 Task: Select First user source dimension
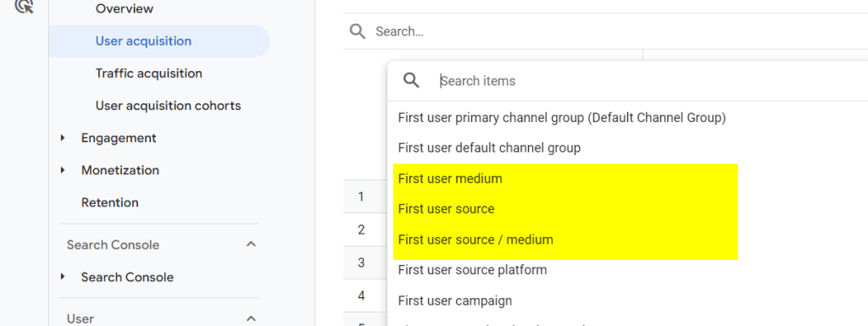point(446,209)
